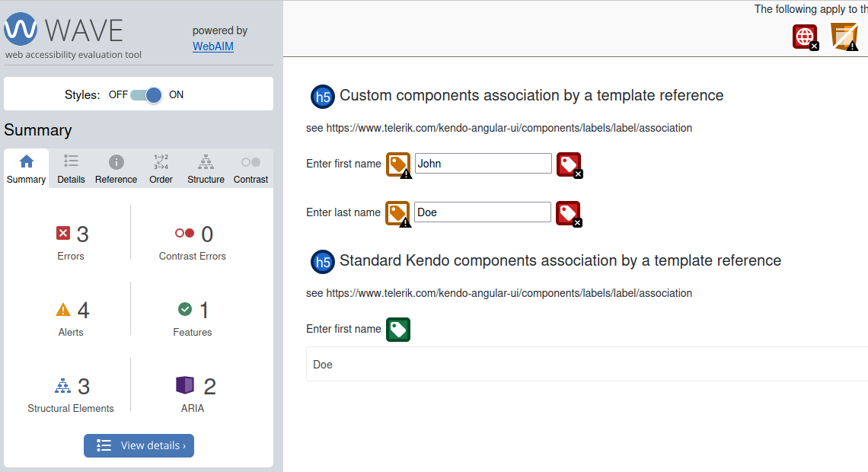868x472 pixels.
Task: Click orange label alert icon beside last name
Action: coord(397,213)
